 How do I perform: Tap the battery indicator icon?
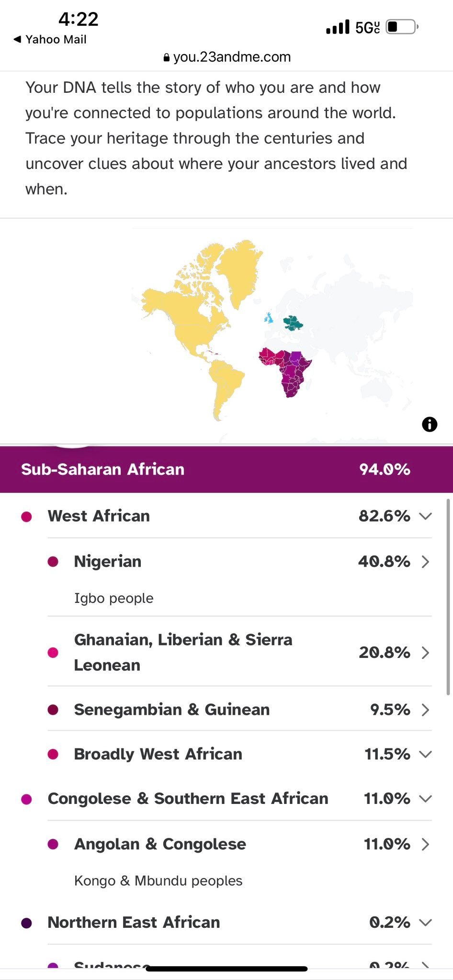[x=402, y=27]
